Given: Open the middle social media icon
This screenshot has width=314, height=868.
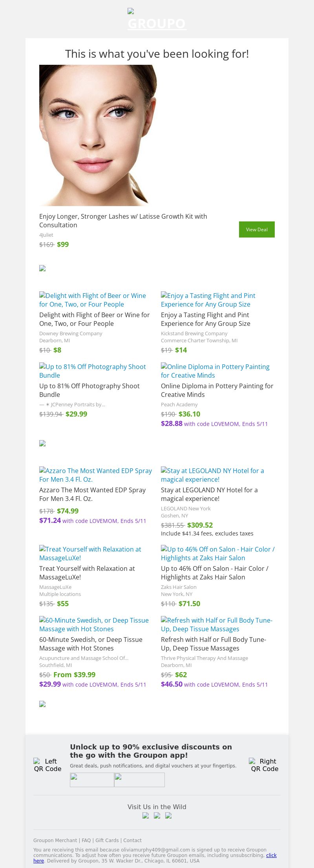Looking at the screenshot, I should coord(157,815).
